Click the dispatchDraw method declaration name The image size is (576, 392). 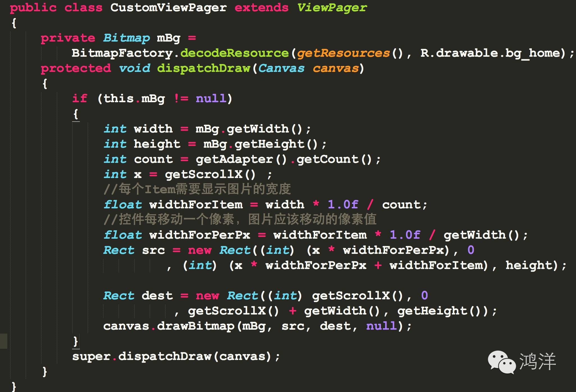204,68
